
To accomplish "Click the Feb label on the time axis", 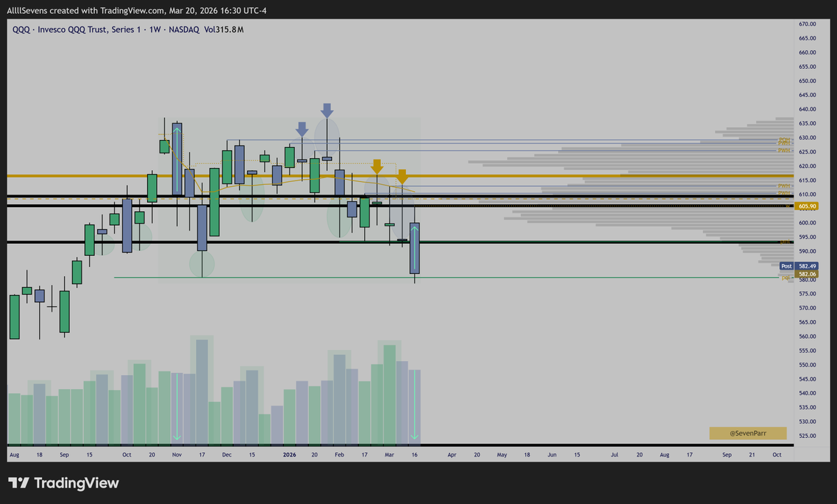I will (339, 454).
